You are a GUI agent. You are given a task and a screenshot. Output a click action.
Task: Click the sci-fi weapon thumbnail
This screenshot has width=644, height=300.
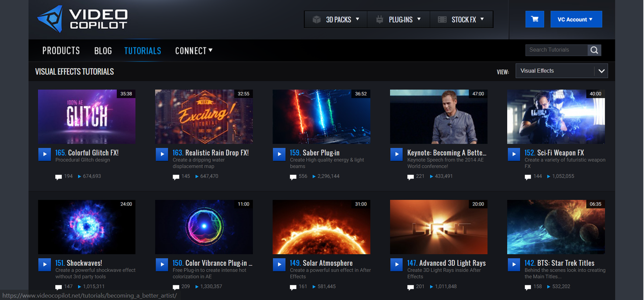click(x=556, y=117)
